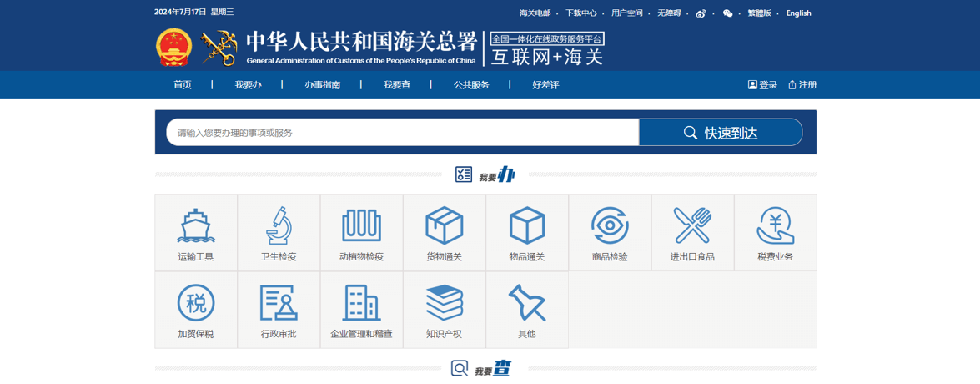Open the 商品检验 eye icon
980x384 pixels.
[610, 225]
